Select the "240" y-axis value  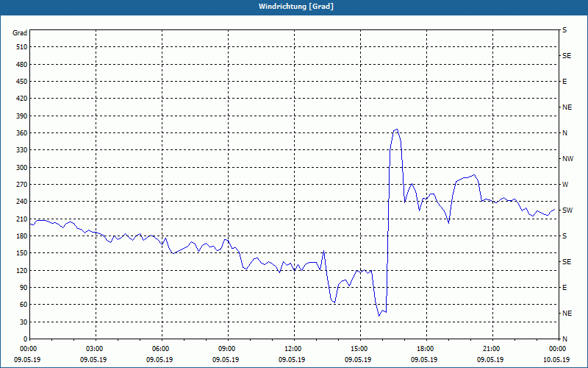coord(22,202)
